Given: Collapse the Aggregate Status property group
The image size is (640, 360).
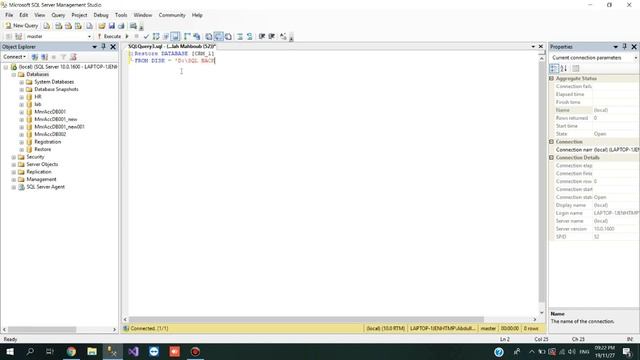Looking at the screenshot, I should 551,78.
